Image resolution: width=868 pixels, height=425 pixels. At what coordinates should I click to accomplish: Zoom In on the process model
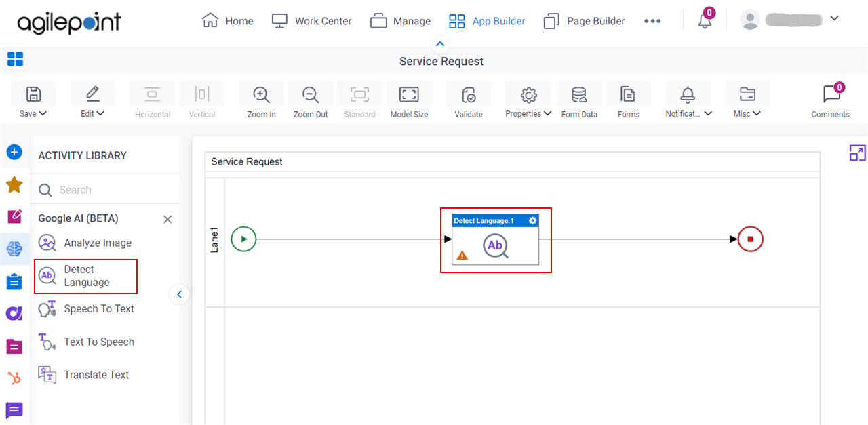click(261, 100)
